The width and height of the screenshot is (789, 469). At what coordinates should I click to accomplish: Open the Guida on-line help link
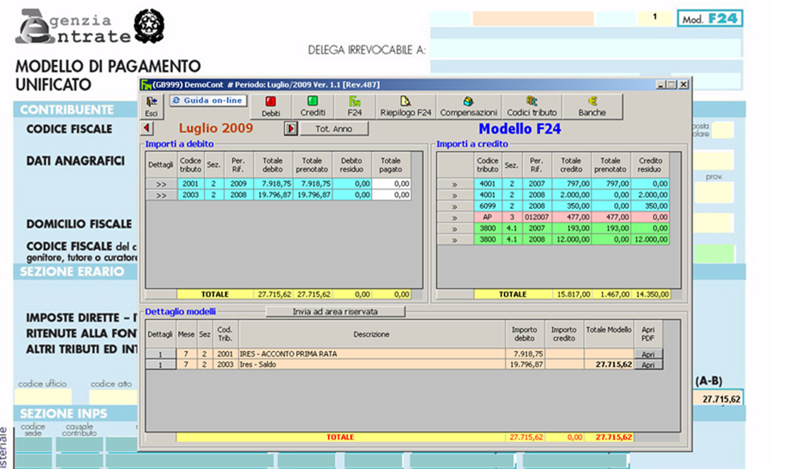pyautogui.click(x=207, y=100)
